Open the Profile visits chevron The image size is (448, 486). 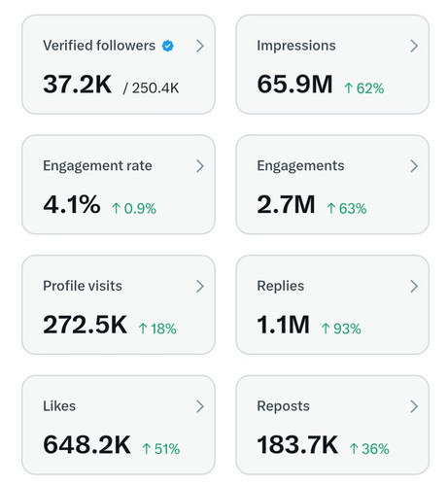[x=200, y=287]
